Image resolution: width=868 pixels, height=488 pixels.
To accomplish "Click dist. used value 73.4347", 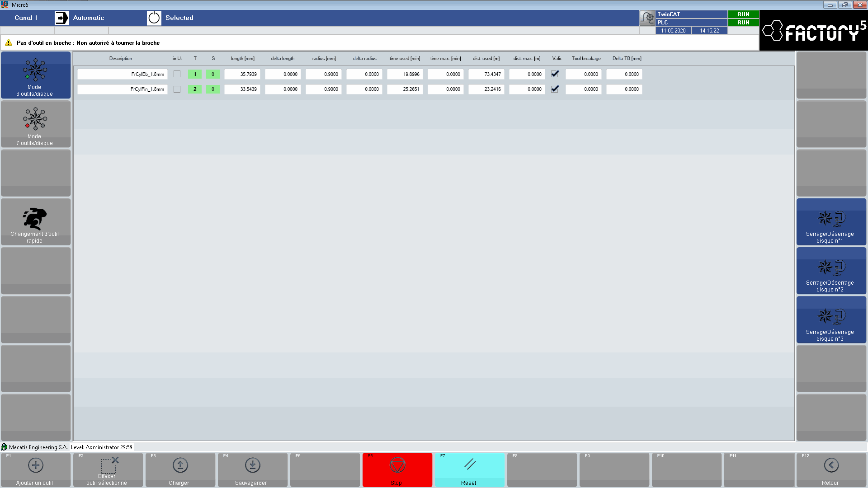I will tap(486, 74).
